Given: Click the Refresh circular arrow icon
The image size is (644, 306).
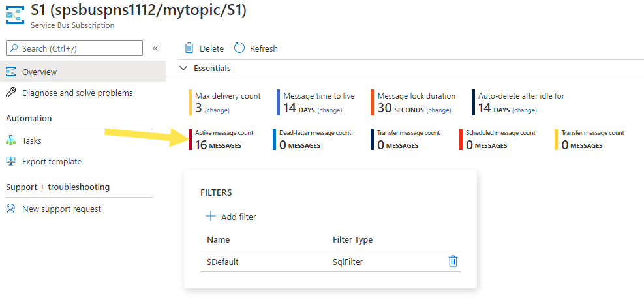Looking at the screenshot, I should pyautogui.click(x=239, y=48).
